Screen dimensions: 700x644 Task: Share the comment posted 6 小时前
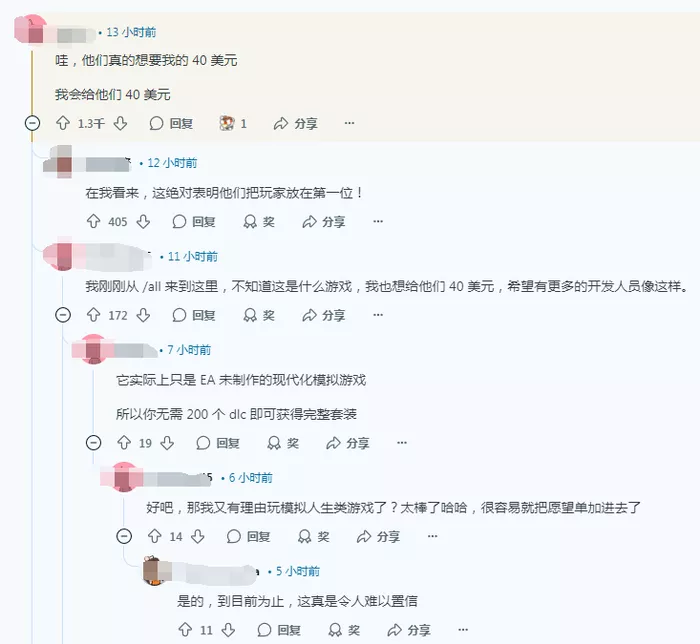pyautogui.click(x=378, y=536)
